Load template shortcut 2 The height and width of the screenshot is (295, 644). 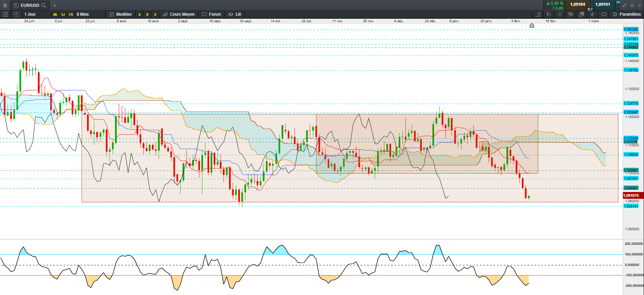pyautogui.click(x=155, y=14)
